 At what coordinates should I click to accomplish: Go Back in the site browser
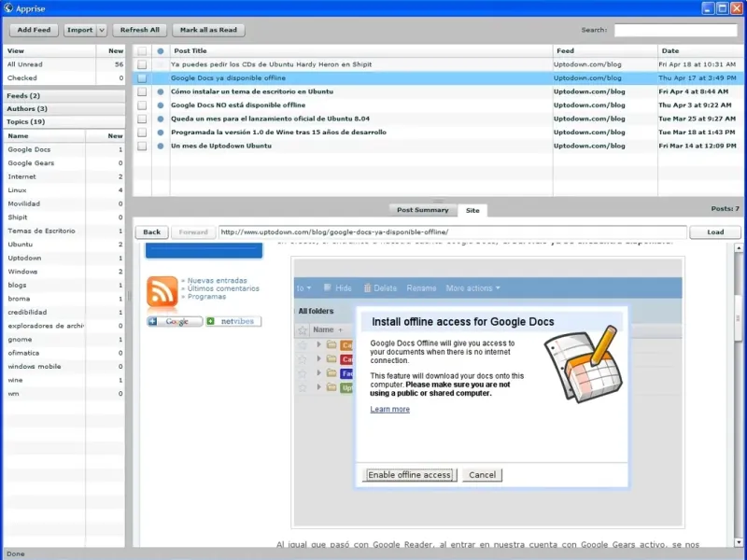[x=152, y=231]
